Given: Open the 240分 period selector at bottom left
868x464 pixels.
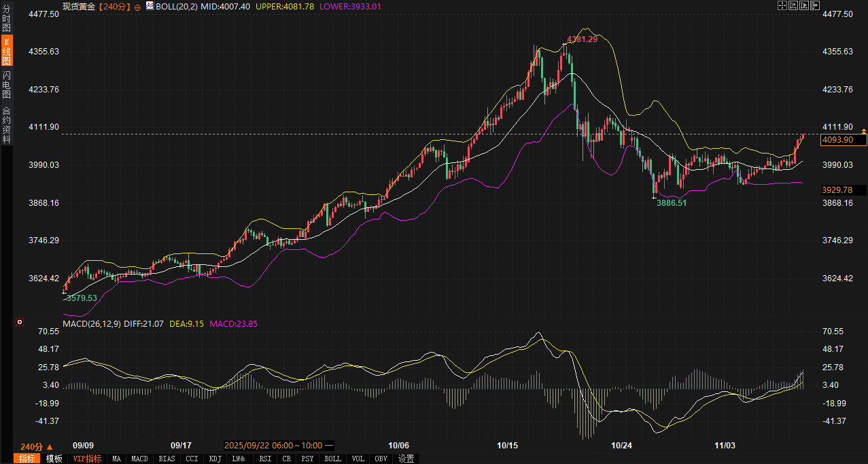Looking at the screenshot, I should [36, 446].
